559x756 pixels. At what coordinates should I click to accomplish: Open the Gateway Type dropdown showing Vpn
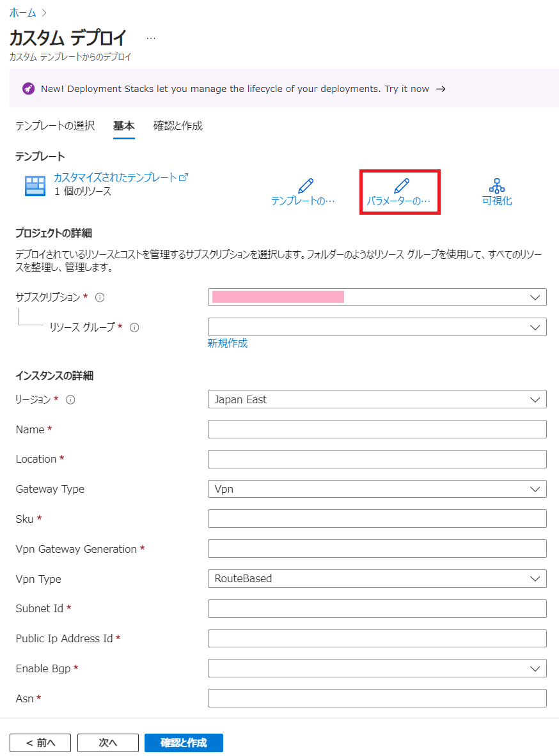tap(377, 489)
